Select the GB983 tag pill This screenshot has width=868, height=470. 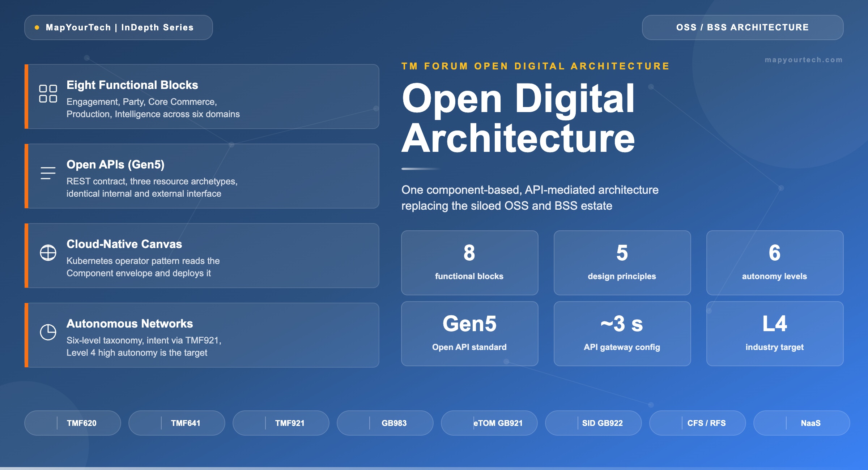(x=385, y=423)
